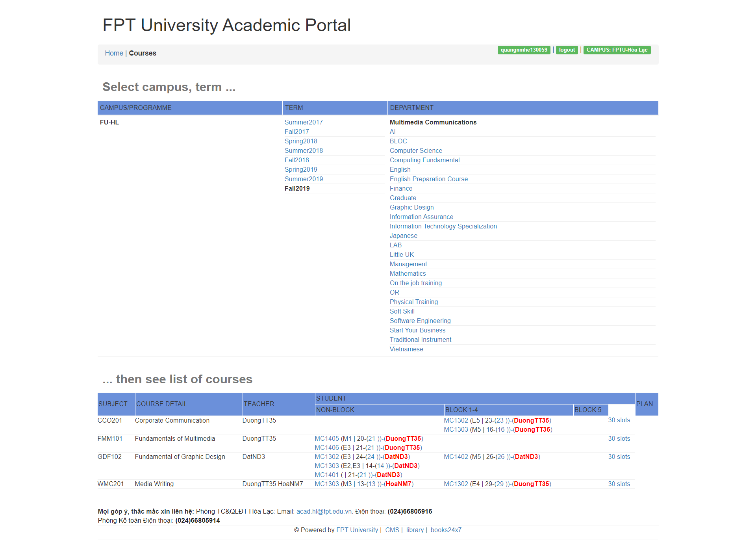Open the Home navigation link
The height and width of the screenshot is (540, 756).
[x=114, y=53]
